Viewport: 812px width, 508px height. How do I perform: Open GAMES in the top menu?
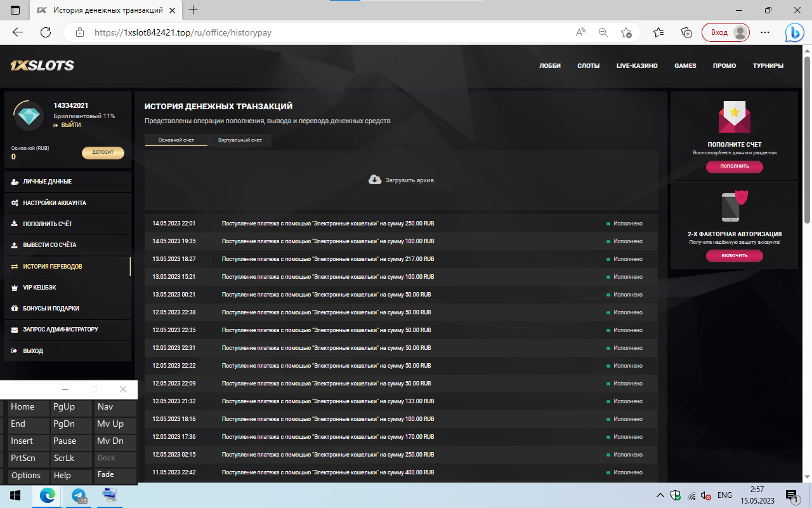[x=685, y=66]
